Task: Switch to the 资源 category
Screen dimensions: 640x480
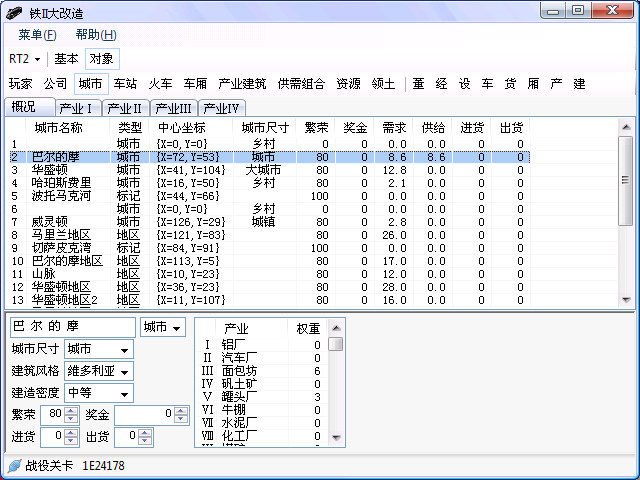Action: point(348,84)
